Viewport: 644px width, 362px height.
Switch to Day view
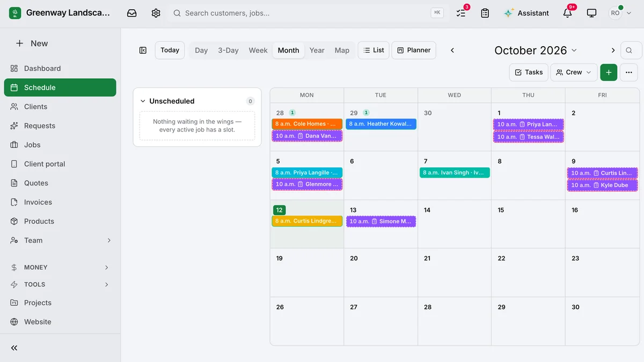[x=201, y=50]
